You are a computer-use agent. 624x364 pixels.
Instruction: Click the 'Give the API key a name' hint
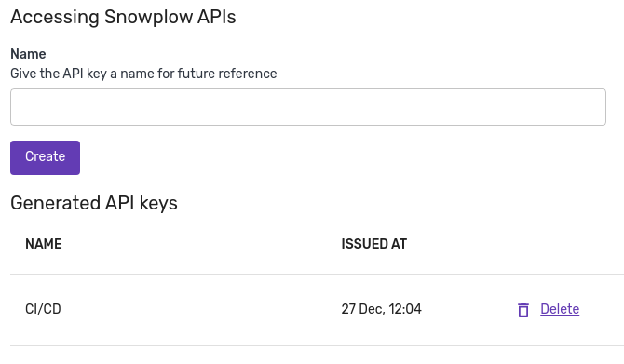(x=143, y=74)
